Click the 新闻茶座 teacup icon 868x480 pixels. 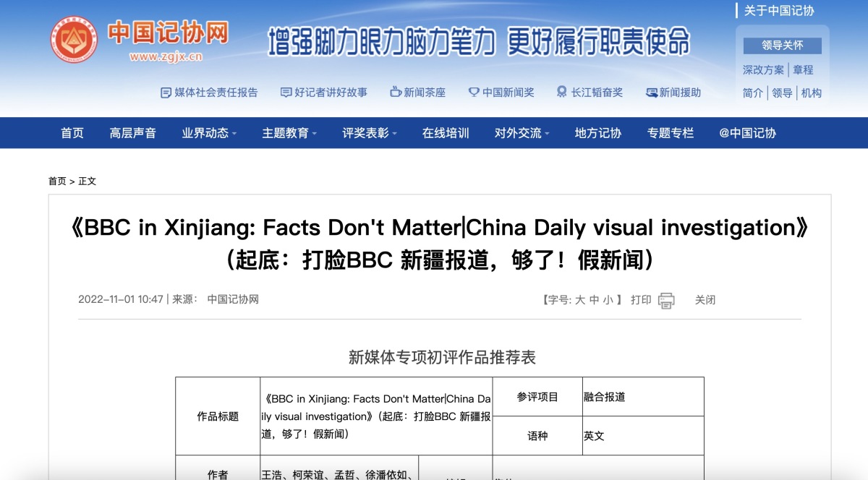395,93
